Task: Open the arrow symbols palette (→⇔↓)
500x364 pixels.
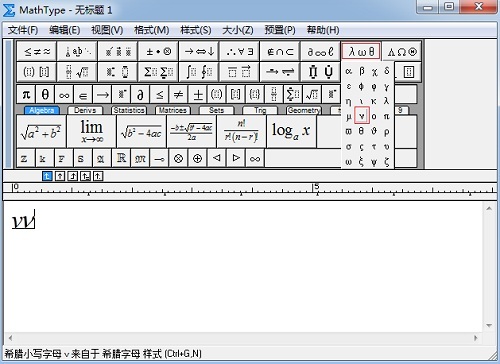Action: click(199, 51)
